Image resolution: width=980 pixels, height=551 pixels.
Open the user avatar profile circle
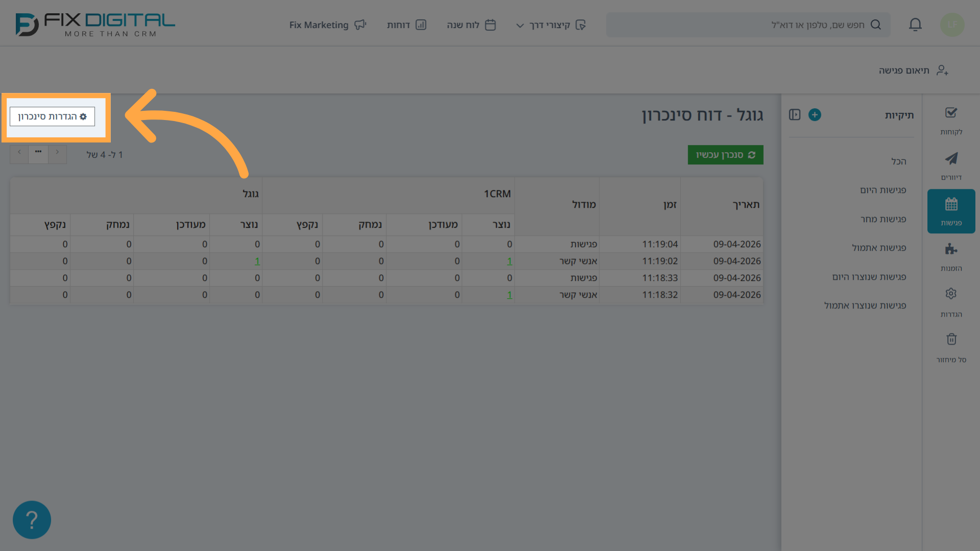[x=952, y=25]
